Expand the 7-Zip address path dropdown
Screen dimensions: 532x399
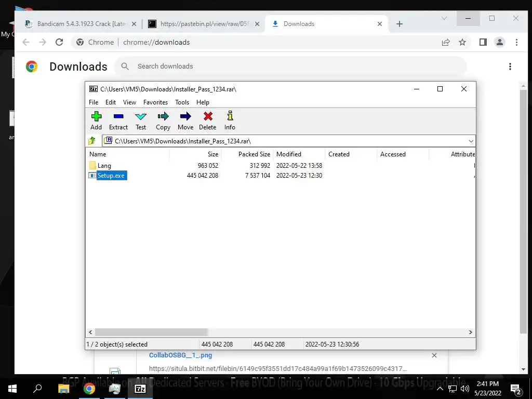click(x=471, y=141)
